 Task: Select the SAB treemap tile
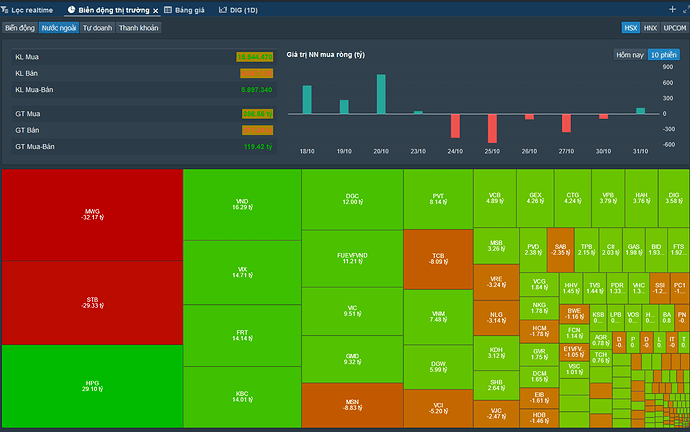click(560, 249)
